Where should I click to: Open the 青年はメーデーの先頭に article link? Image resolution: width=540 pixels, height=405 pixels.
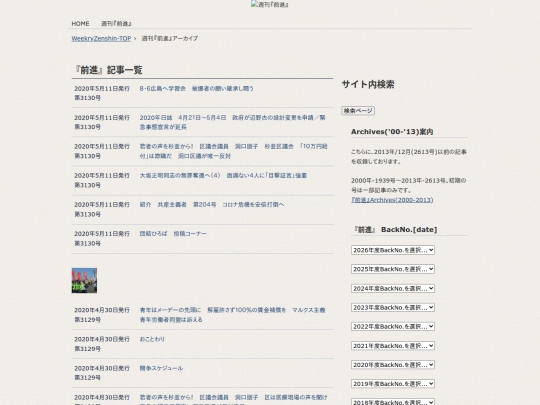[x=232, y=315]
